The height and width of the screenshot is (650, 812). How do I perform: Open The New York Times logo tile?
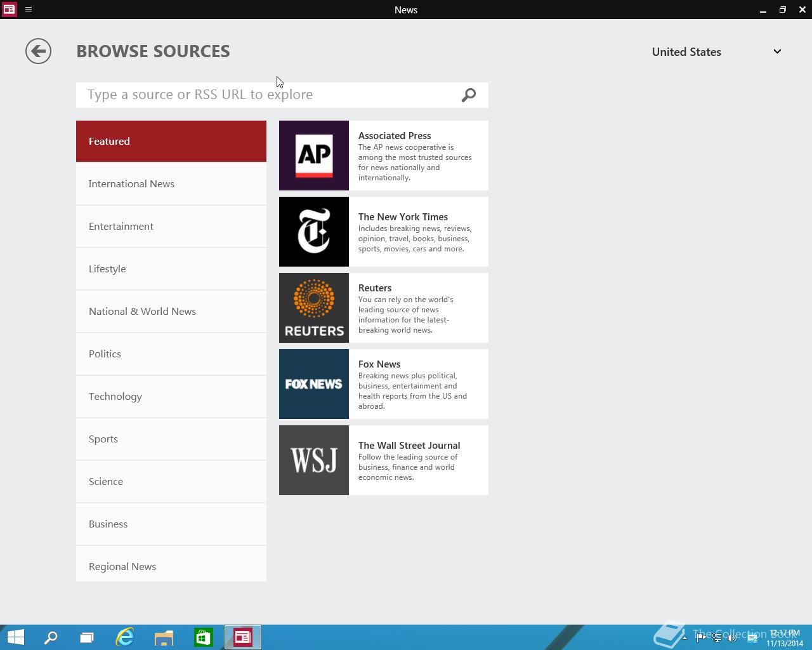click(x=314, y=232)
